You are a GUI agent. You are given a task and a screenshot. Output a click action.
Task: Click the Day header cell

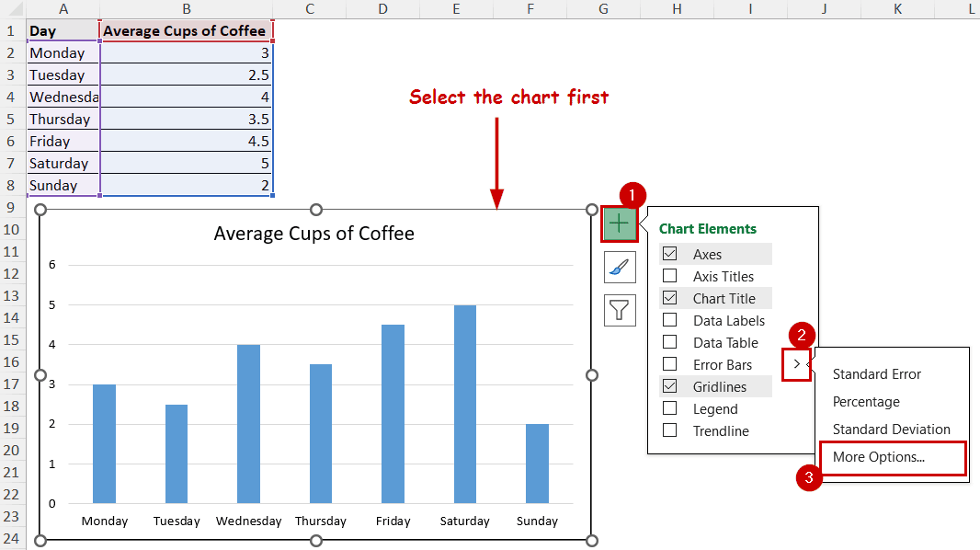pyautogui.click(x=63, y=30)
